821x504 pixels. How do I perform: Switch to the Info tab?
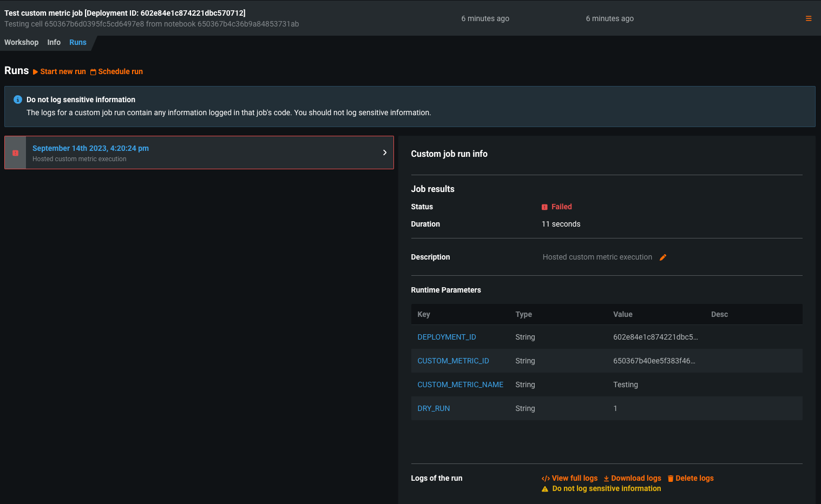click(54, 42)
